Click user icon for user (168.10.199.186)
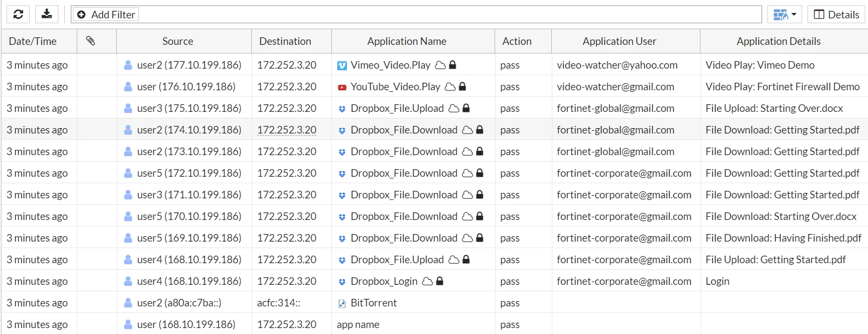This screenshot has height=334, width=868. [128, 324]
